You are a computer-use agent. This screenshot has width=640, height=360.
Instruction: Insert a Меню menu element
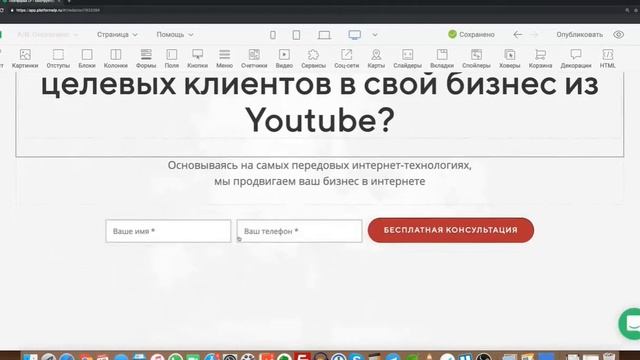224,58
